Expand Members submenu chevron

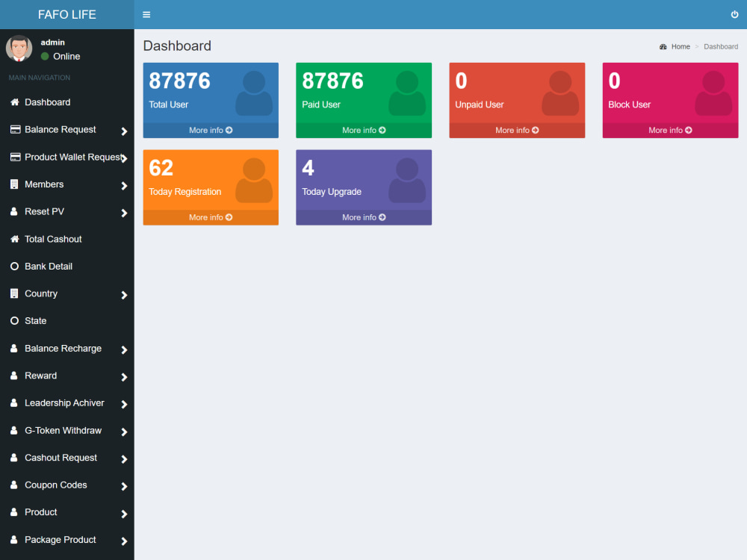pyautogui.click(x=124, y=186)
